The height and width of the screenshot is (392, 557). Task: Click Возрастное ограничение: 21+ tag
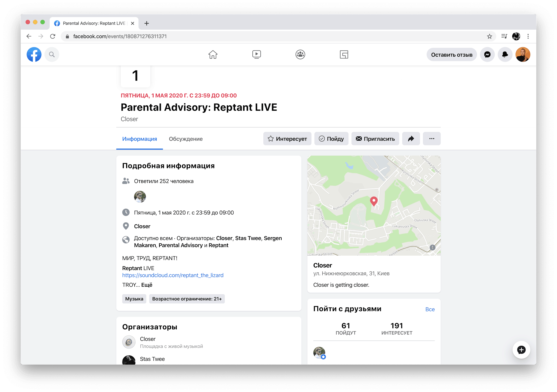click(x=187, y=299)
